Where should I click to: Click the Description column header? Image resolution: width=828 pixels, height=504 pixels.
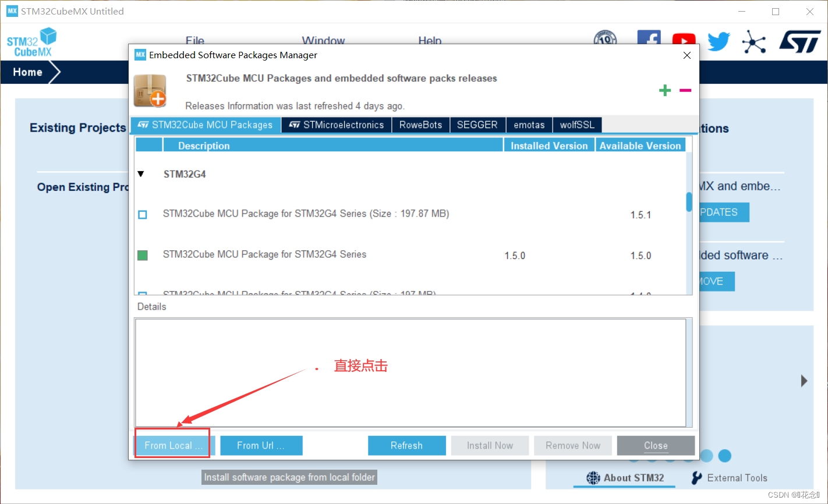332,145
